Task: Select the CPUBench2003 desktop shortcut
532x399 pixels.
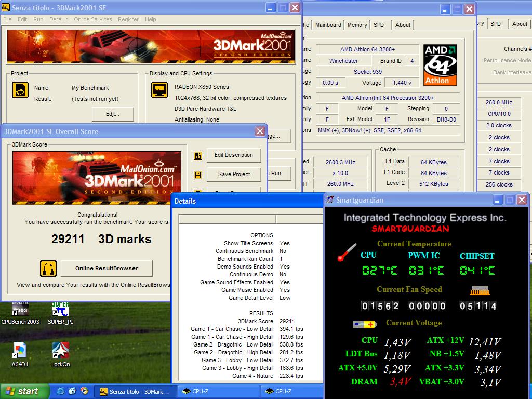Action: pyautogui.click(x=20, y=313)
